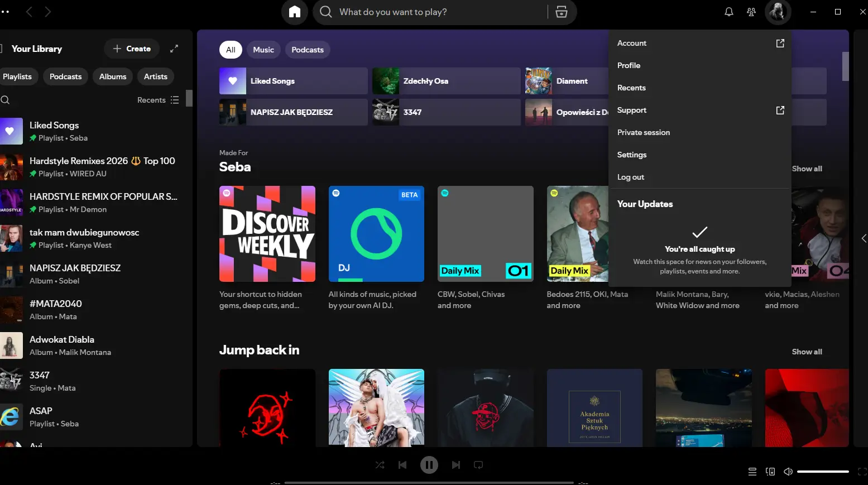Image resolution: width=868 pixels, height=485 pixels.
Task: Open Recents sort dropdown in library
Action: click(x=158, y=100)
